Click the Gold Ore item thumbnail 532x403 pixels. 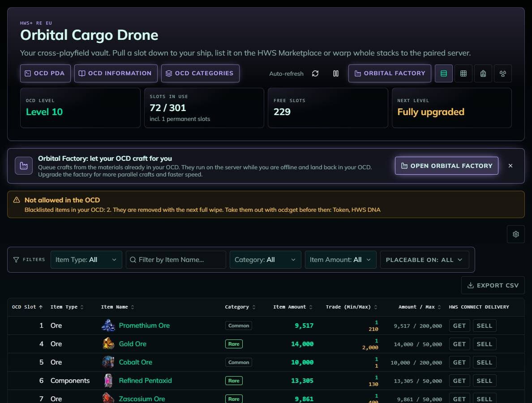108,344
